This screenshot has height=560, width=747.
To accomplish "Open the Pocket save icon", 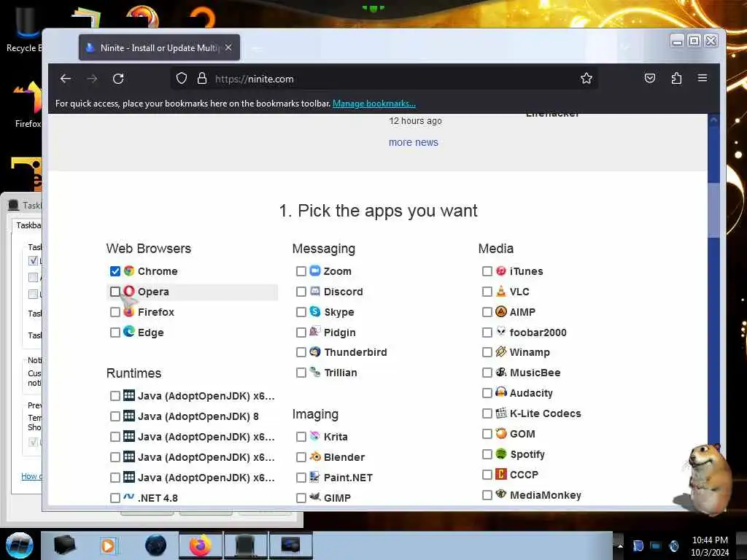I will click(650, 78).
